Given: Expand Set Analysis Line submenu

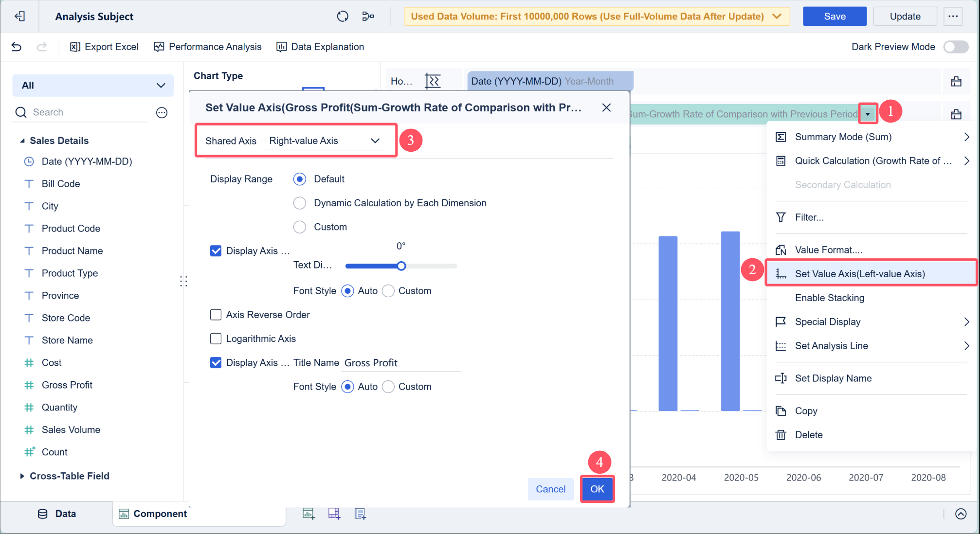Looking at the screenshot, I should 967,346.
